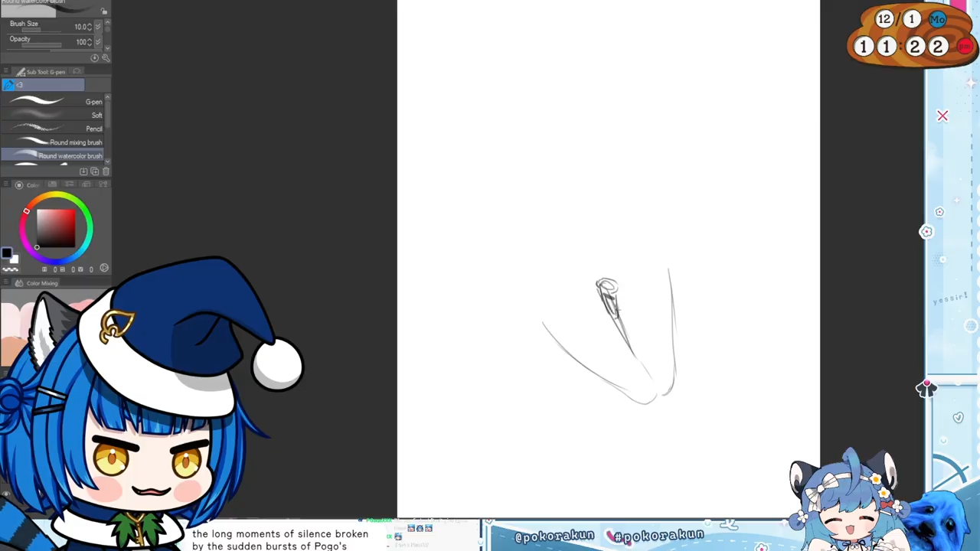Viewport: 980px width, 551px height.
Task: Click the @pokorakun handle text
Action: (x=555, y=536)
